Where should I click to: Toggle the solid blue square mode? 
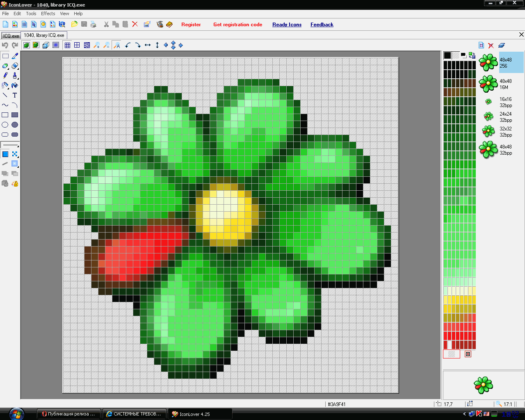click(x=56, y=45)
